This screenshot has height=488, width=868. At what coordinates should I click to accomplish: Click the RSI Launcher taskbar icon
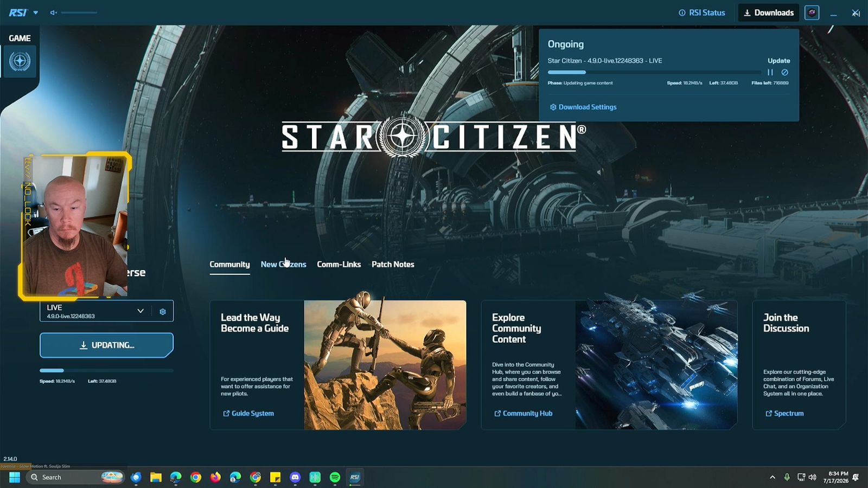pos(355,477)
